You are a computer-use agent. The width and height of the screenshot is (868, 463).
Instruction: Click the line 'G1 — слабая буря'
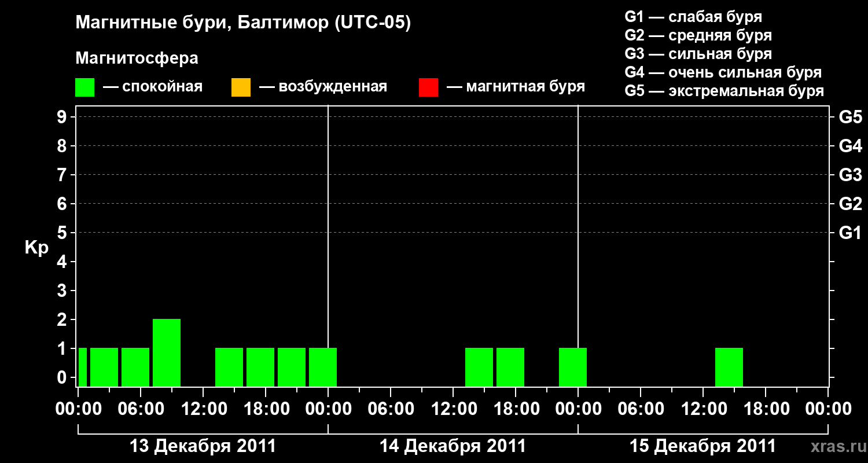click(x=693, y=17)
